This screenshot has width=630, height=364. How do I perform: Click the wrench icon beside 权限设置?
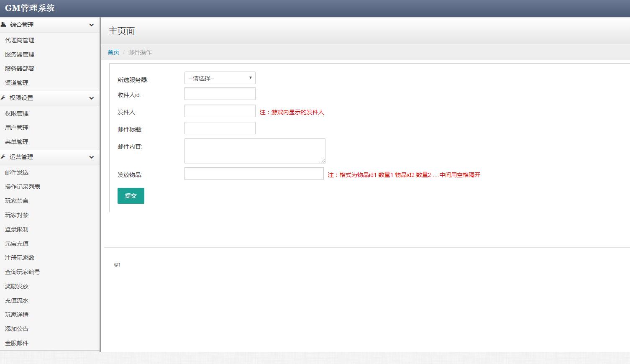click(x=3, y=98)
